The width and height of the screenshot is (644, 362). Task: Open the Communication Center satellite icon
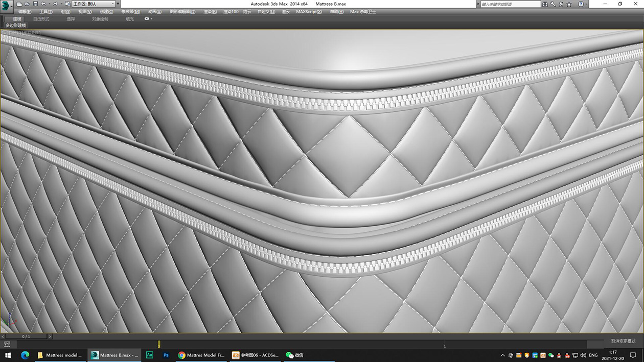[x=561, y=4]
